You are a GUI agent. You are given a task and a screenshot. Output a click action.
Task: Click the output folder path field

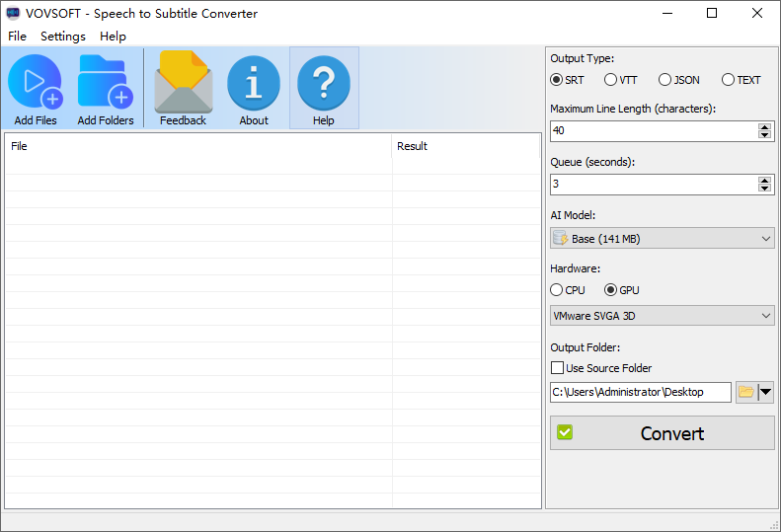641,392
